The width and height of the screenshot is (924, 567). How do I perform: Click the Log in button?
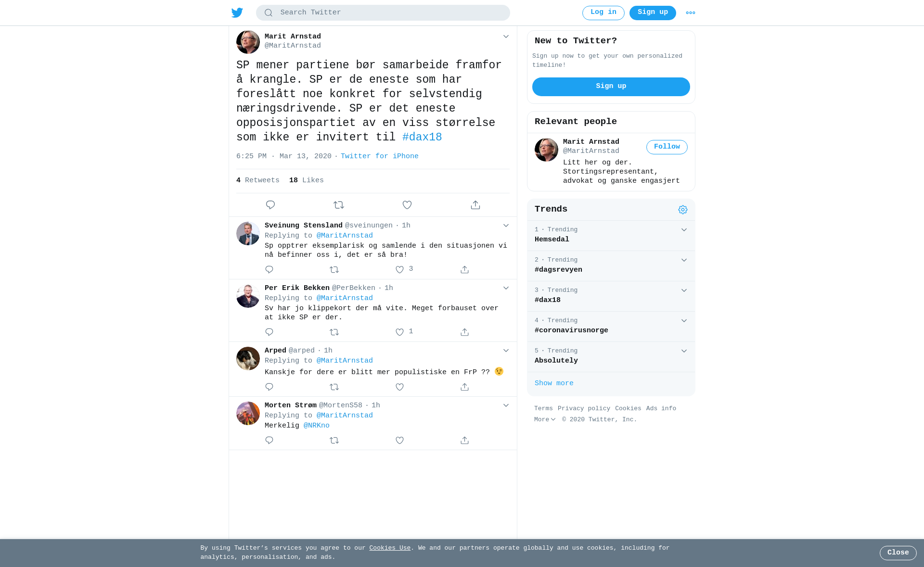pyautogui.click(x=603, y=13)
